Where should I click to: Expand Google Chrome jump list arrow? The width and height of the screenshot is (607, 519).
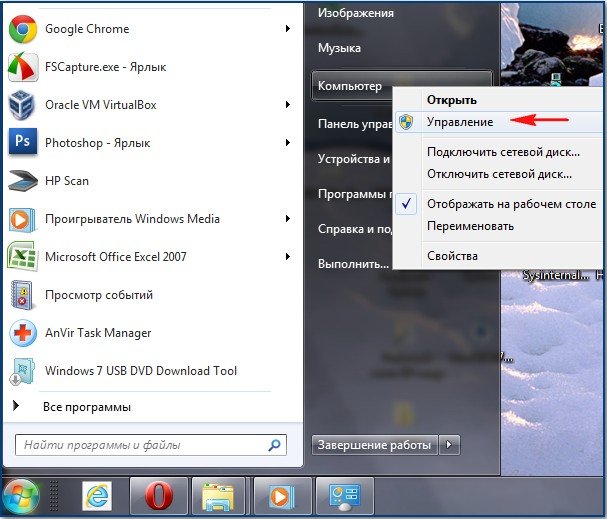click(287, 29)
